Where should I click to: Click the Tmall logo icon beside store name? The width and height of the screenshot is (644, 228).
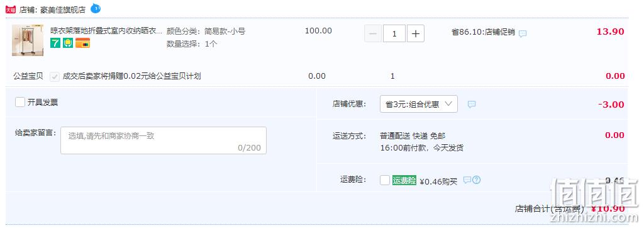pos(10,10)
